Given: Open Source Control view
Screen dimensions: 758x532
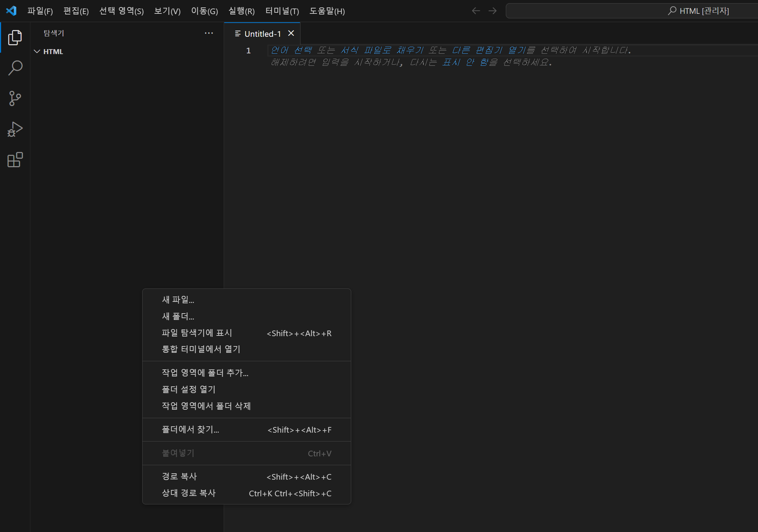Looking at the screenshot, I should click(15, 98).
